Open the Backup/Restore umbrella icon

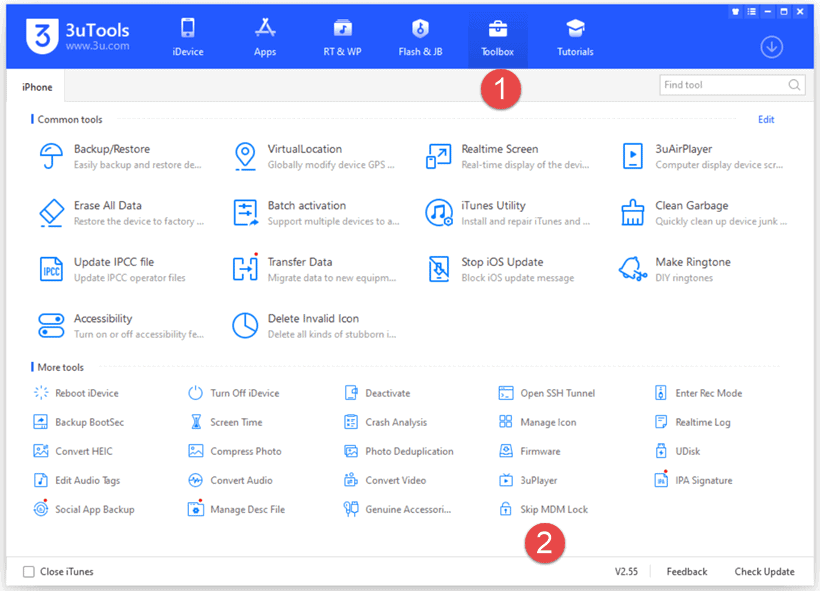(x=51, y=156)
